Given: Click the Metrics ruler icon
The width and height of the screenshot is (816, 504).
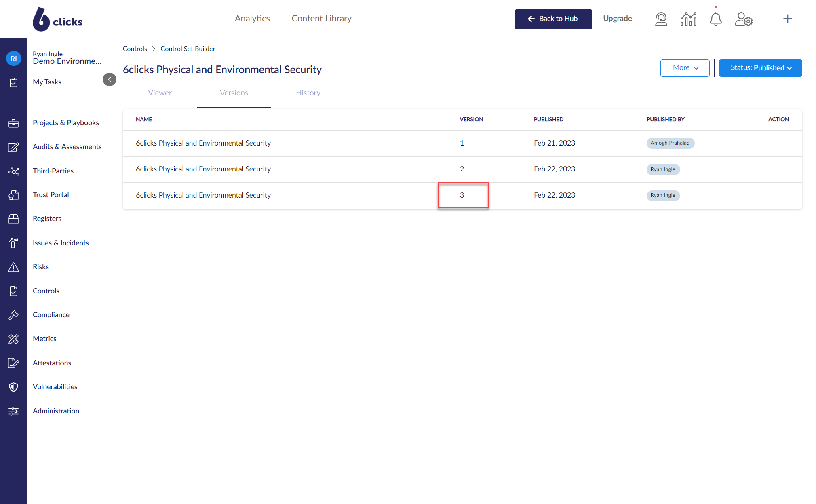Looking at the screenshot, I should point(13,339).
